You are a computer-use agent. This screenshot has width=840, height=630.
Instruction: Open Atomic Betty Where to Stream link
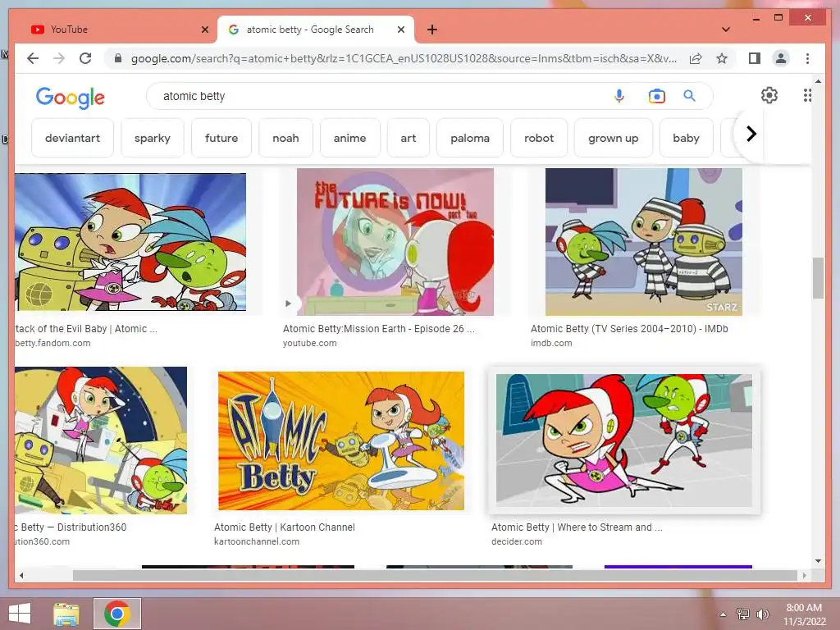point(577,527)
